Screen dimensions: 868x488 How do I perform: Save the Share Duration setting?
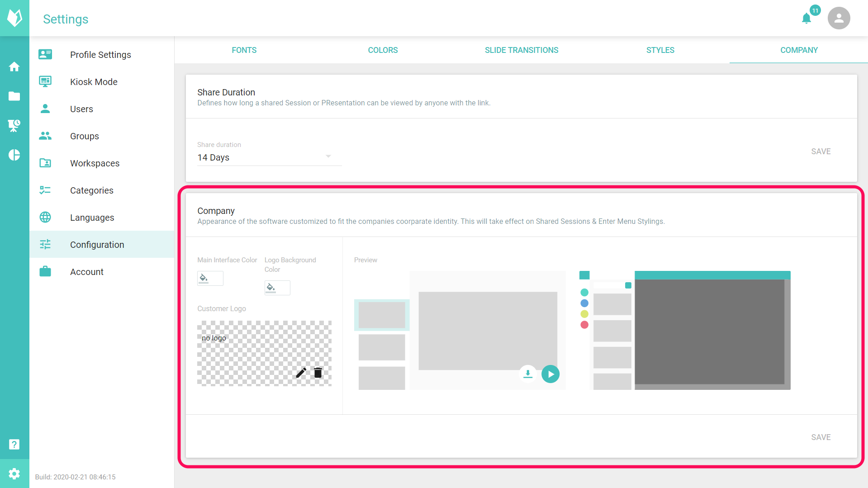(x=821, y=152)
